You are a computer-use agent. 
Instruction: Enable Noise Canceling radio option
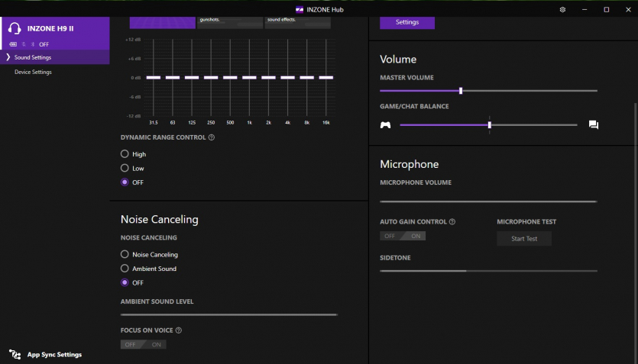(125, 255)
